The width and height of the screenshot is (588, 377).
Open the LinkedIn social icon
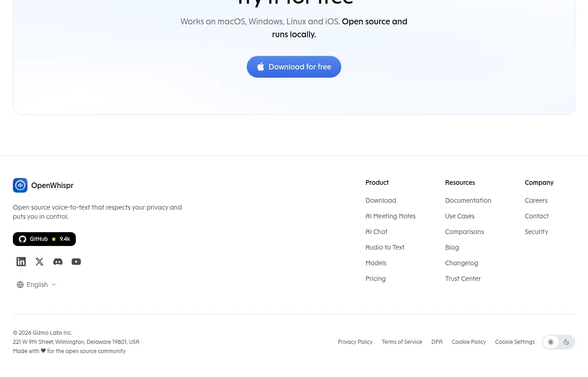tap(21, 262)
